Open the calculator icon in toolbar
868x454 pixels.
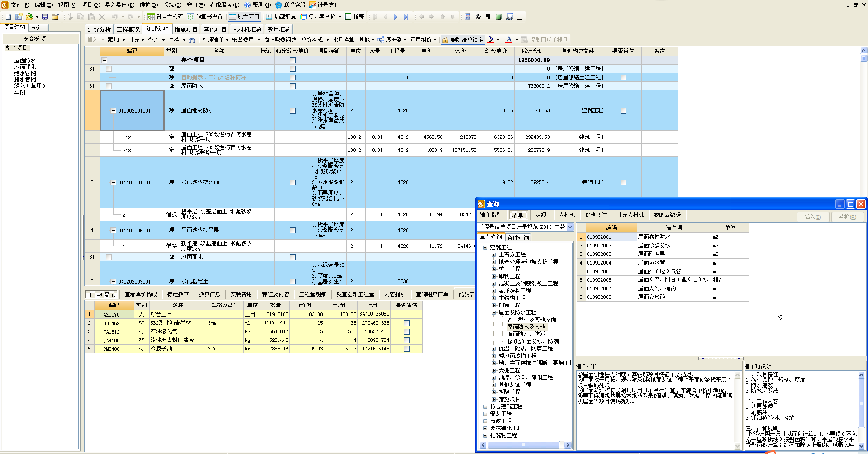468,17
